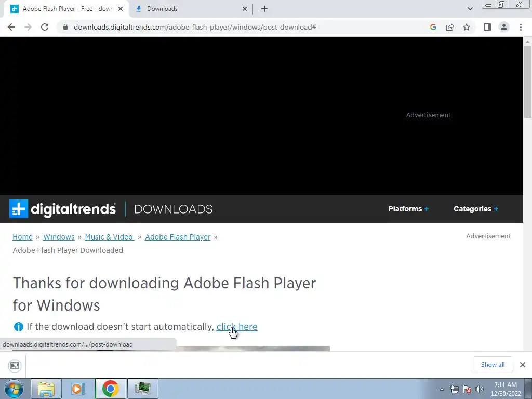
Task: Close the Adobe Flash Player tab
Action: point(121,9)
